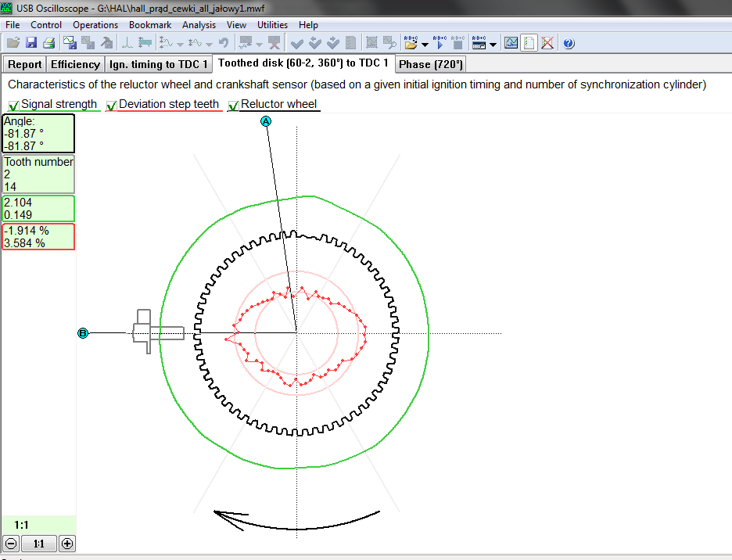The image size is (732, 560).
Task: Click the waveform monitor view icon
Action: 511,43
